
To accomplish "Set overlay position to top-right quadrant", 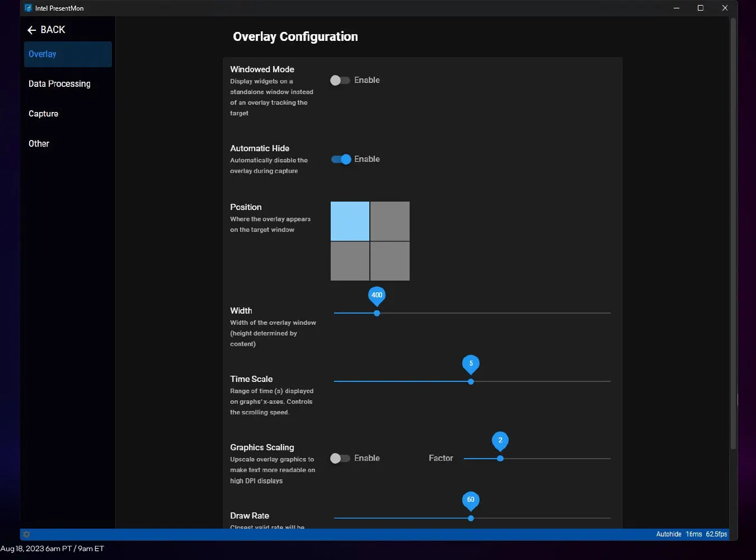I will coord(390,221).
